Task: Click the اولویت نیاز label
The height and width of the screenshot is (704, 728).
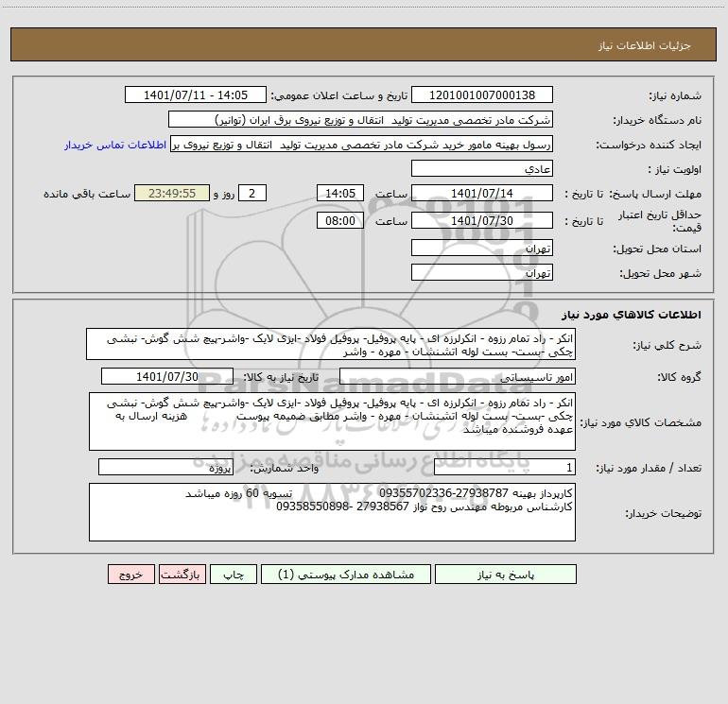Action: click(675, 169)
